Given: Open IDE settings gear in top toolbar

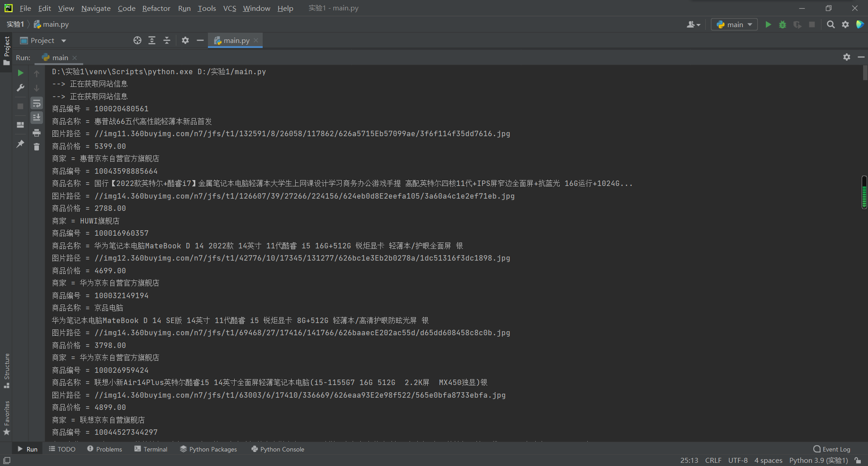Looking at the screenshot, I should [845, 24].
